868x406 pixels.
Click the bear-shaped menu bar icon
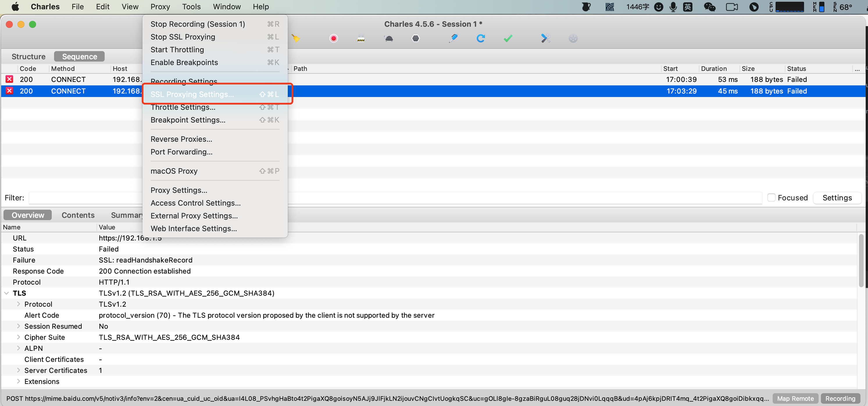pos(586,7)
